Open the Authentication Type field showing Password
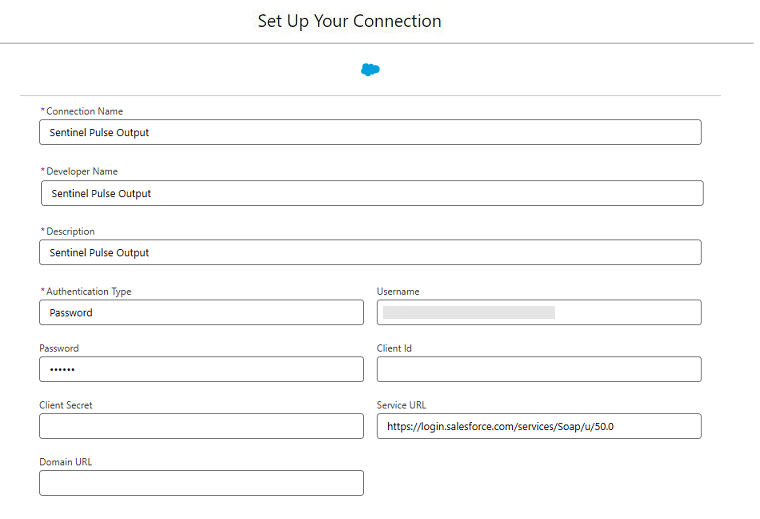The width and height of the screenshot is (760, 519). [x=201, y=312]
